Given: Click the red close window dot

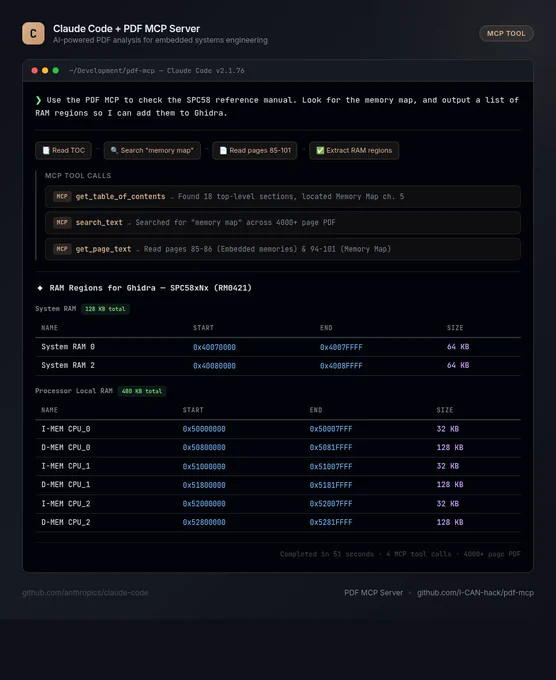Looking at the screenshot, I should click(35, 70).
